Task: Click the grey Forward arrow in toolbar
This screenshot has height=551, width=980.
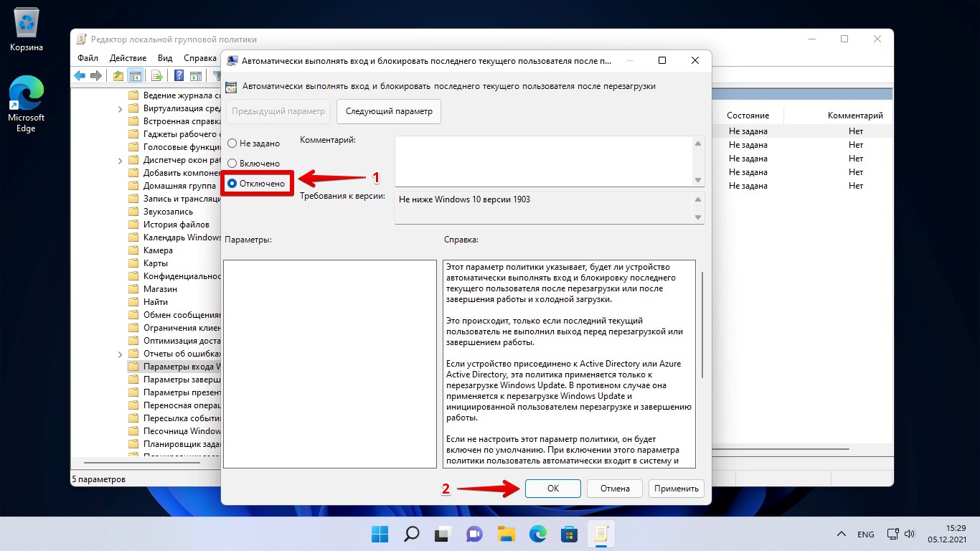Action: [95, 75]
